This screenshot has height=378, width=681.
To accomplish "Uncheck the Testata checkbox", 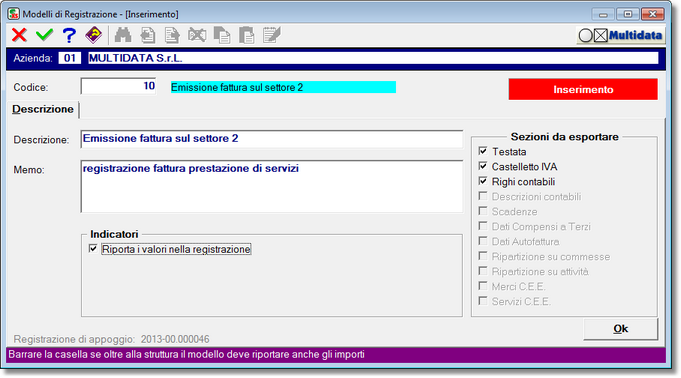I will pyautogui.click(x=483, y=151).
